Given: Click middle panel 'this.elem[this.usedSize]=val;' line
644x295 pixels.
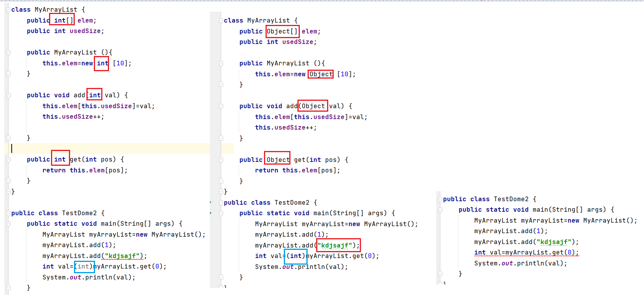Looking at the screenshot, I should point(311,117).
